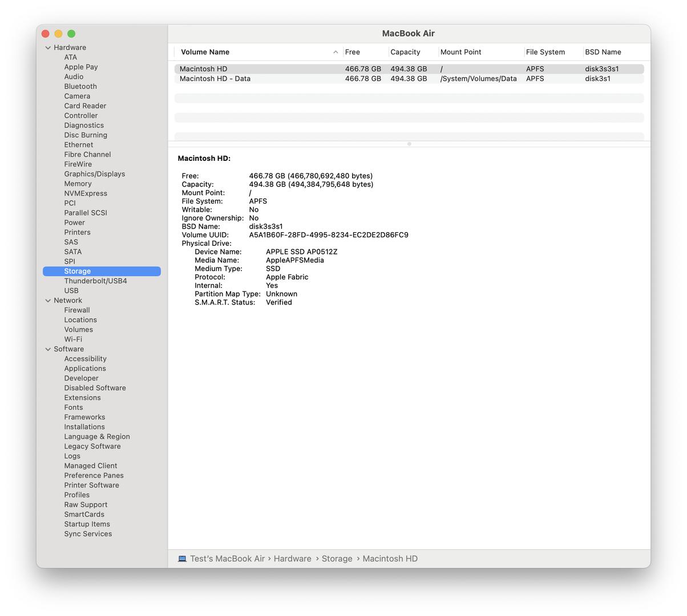Collapse the Hardware section chevron

coord(48,48)
